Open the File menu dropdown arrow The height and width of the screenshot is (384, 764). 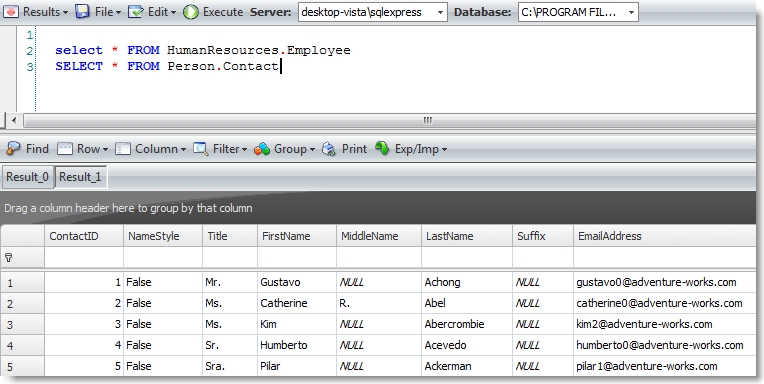click(118, 13)
